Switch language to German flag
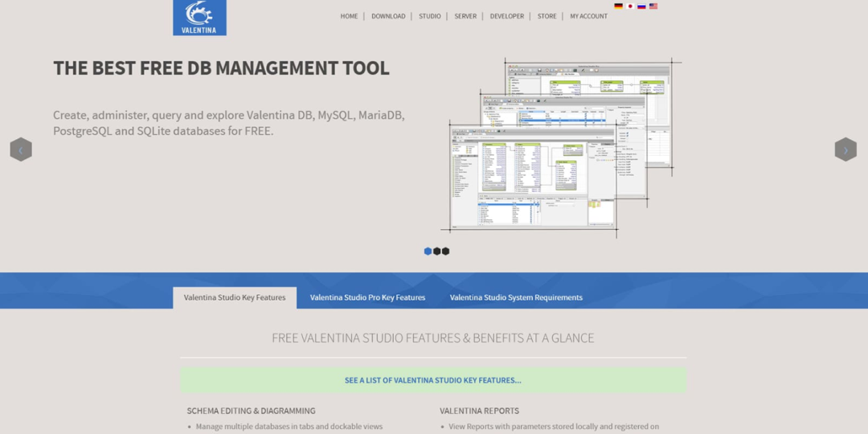This screenshot has height=434, width=868. tap(618, 6)
